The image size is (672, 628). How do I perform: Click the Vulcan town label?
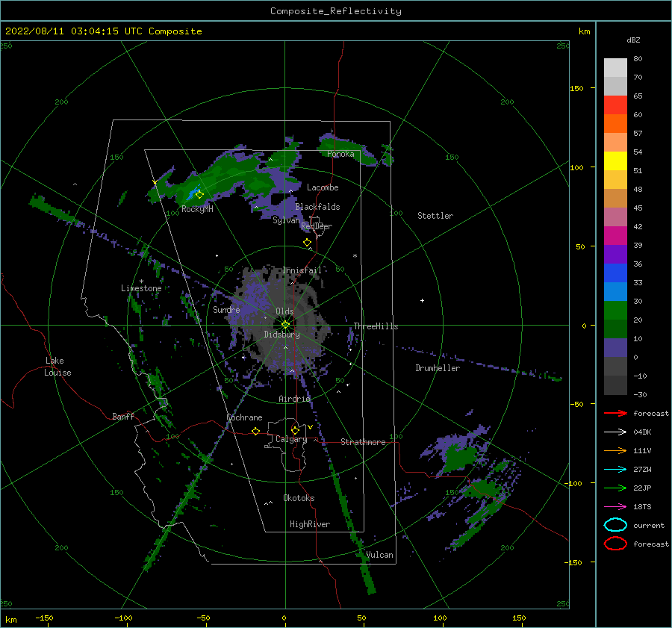click(379, 555)
